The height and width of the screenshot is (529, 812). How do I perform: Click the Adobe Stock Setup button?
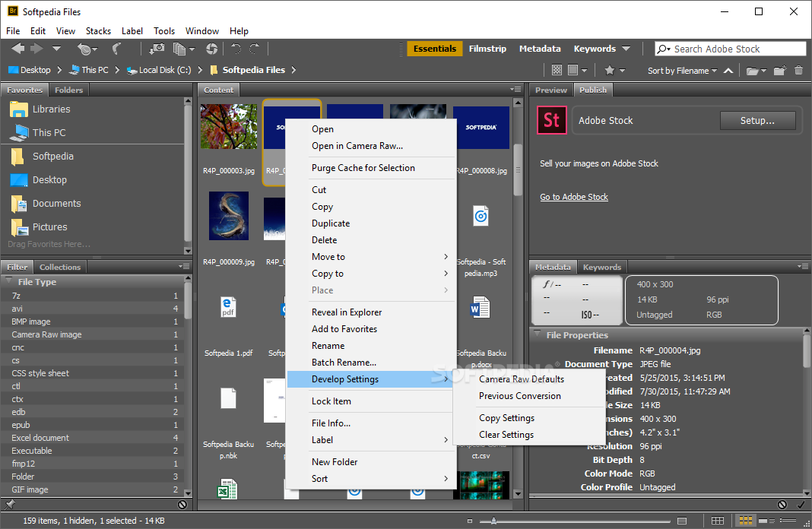click(x=757, y=121)
